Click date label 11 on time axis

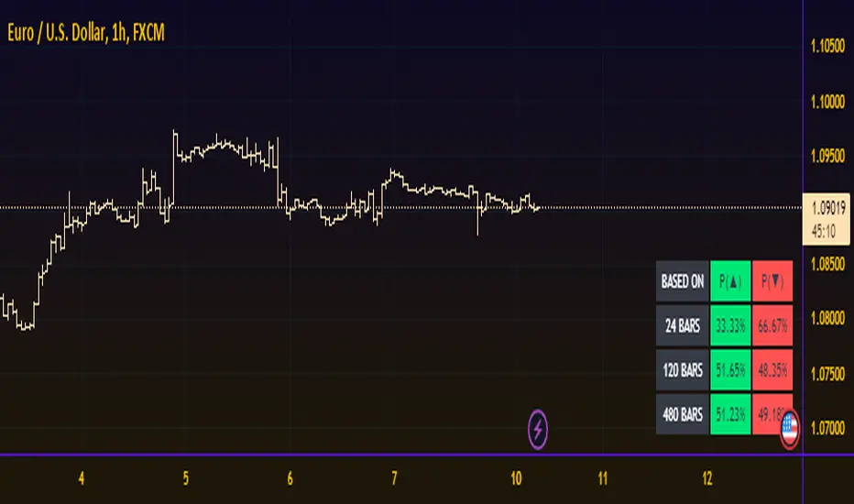pos(602,478)
